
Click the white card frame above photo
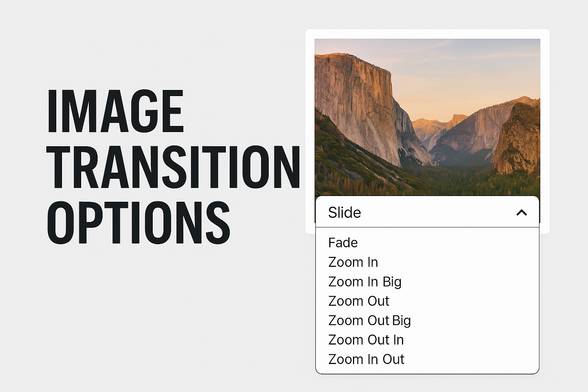[427, 34]
